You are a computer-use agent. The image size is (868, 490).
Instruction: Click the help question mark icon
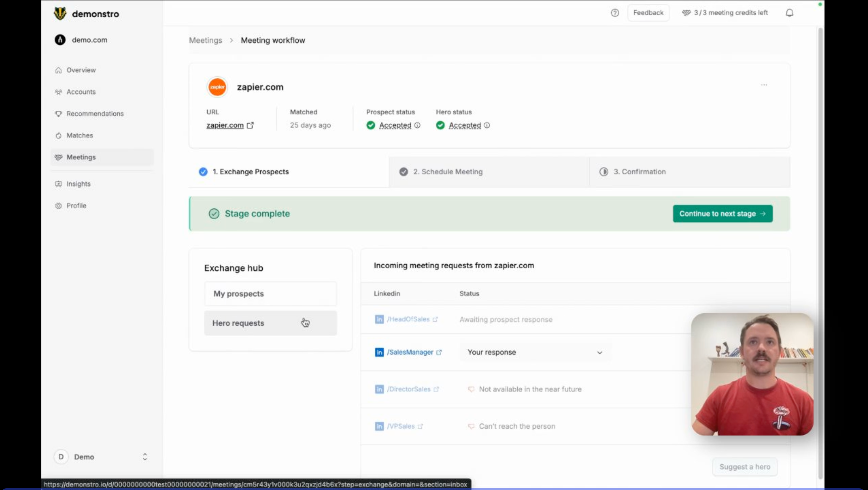point(615,13)
